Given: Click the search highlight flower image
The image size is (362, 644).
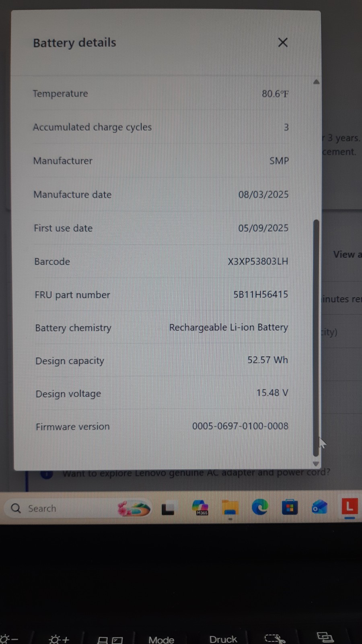Looking at the screenshot, I should [x=134, y=509].
